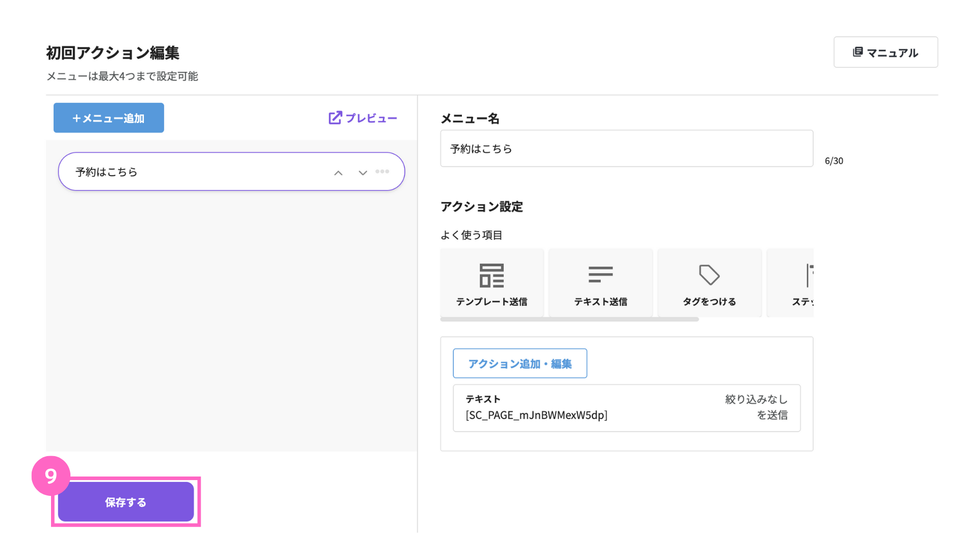Open the テキスト action entry SC_PAGE
The height and width of the screenshot is (551, 980).
(x=626, y=408)
